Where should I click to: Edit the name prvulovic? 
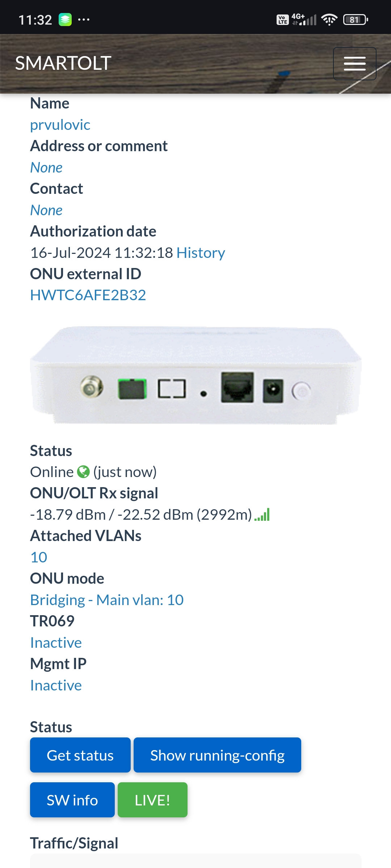click(60, 125)
